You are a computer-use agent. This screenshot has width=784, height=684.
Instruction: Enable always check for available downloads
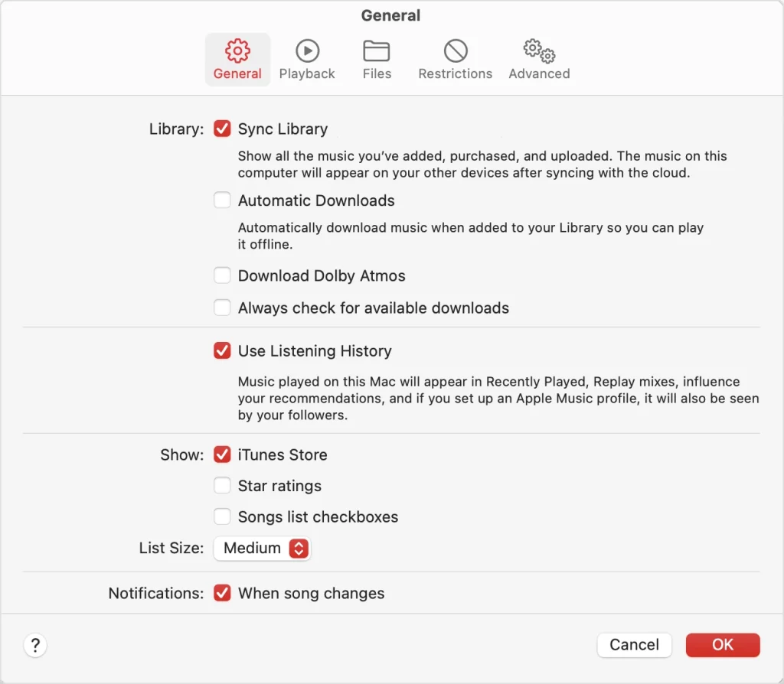pyautogui.click(x=222, y=308)
